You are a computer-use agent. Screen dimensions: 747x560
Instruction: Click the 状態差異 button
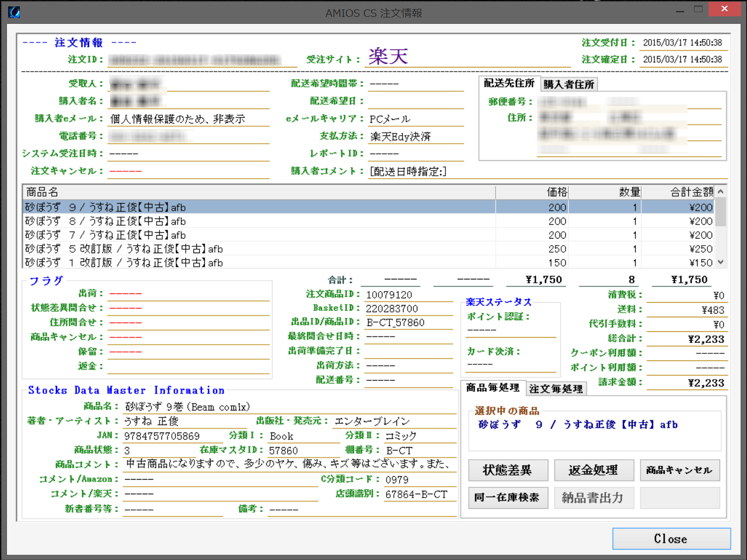click(508, 470)
